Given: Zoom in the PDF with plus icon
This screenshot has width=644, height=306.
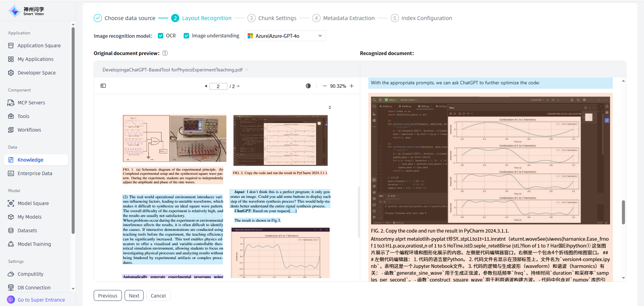Looking at the screenshot, I should pyautogui.click(x=352, y=86).
